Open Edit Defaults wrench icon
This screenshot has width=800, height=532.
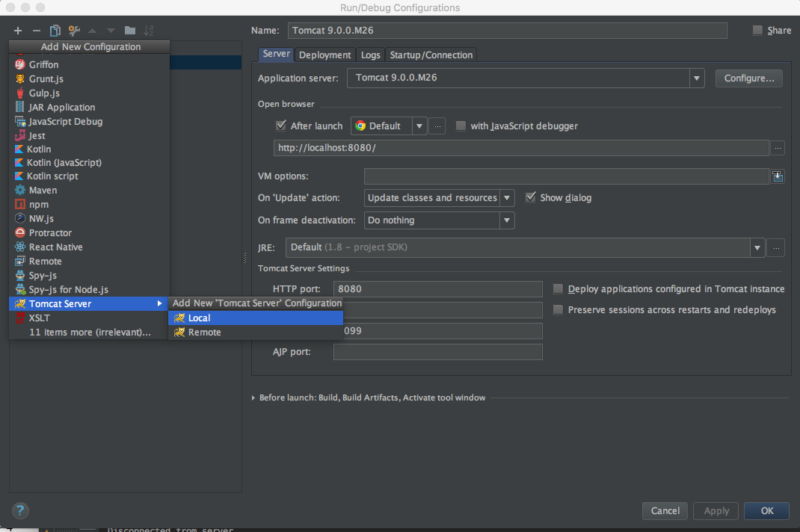[74, 31]
